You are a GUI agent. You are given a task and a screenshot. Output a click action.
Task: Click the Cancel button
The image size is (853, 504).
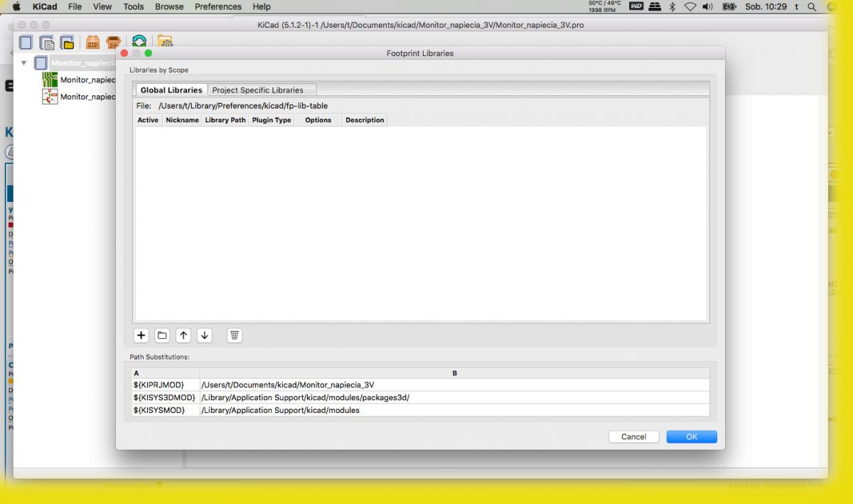[633, 436]
